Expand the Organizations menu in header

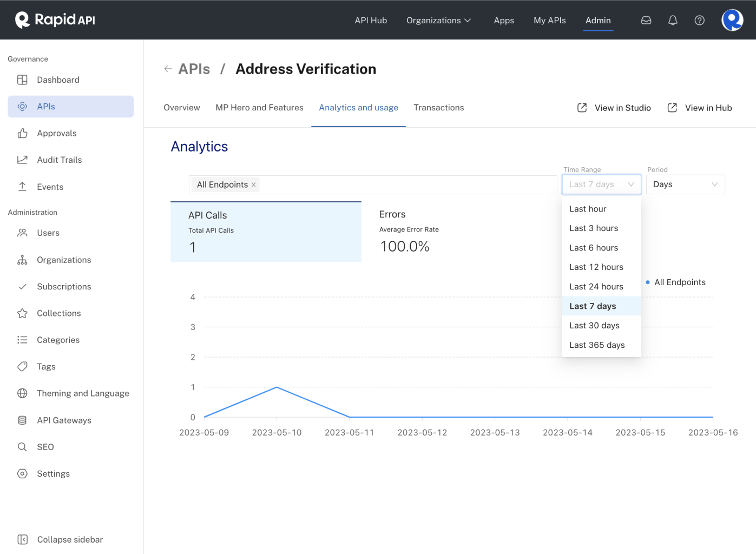pyautogui.click(x=438, y=21)
